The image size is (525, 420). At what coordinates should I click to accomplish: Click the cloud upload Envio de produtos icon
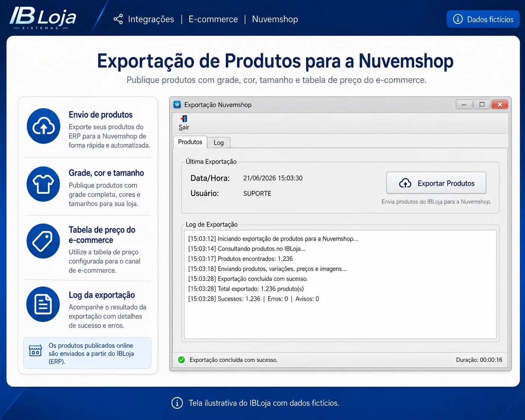[44, 126]
